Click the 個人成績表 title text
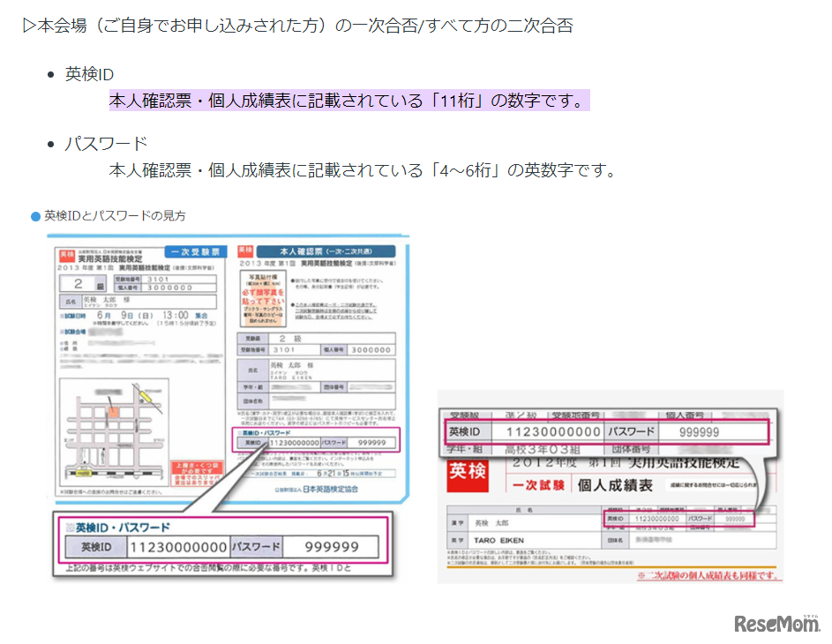Screen dimensions: 832x644 (x=616, y=485)
